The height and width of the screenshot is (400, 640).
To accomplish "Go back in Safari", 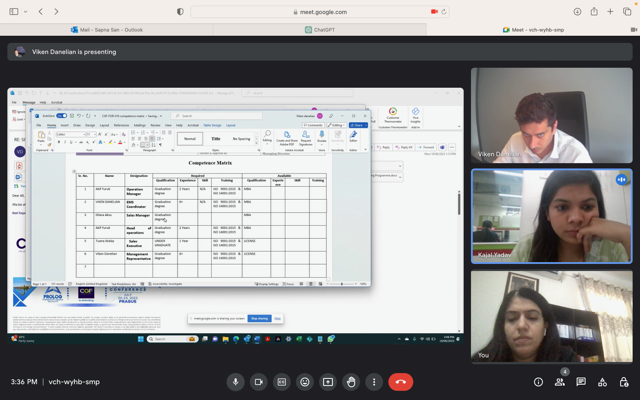I will [x=40, y=11].
